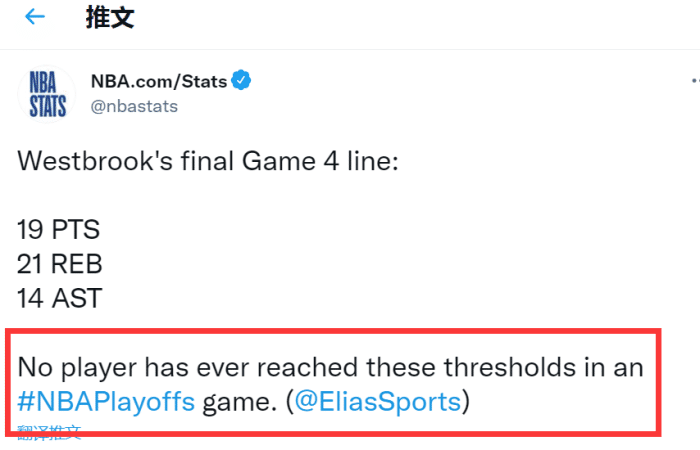Viewport: 700px width, 450px height.
Task: Click the blue verified badge
Action: (241, 80)
